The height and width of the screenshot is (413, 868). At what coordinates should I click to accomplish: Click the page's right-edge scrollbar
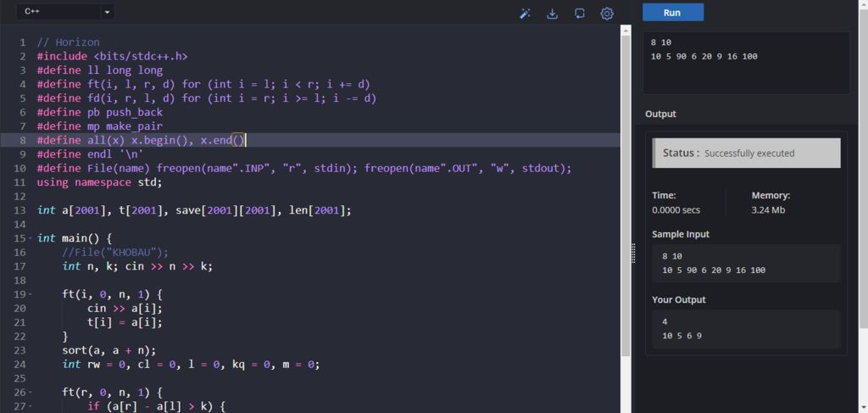coord(863,170)
